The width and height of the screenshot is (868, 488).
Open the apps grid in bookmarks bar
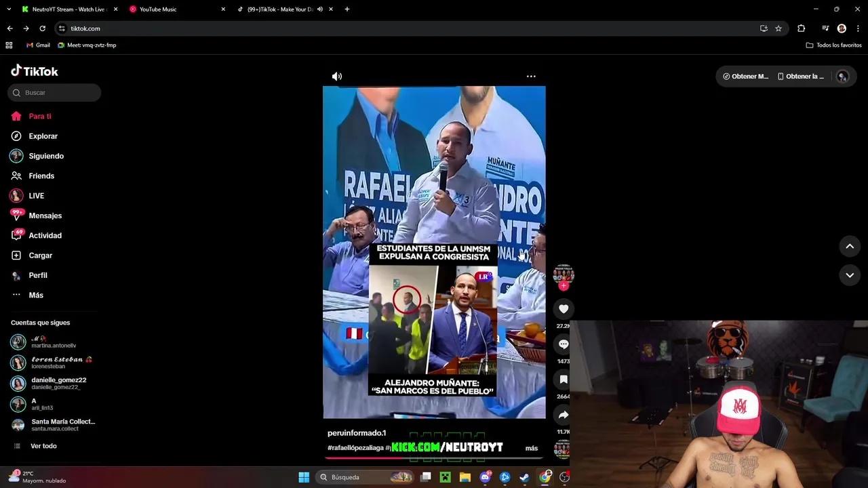pyautogui.click(x=9, y=45)
